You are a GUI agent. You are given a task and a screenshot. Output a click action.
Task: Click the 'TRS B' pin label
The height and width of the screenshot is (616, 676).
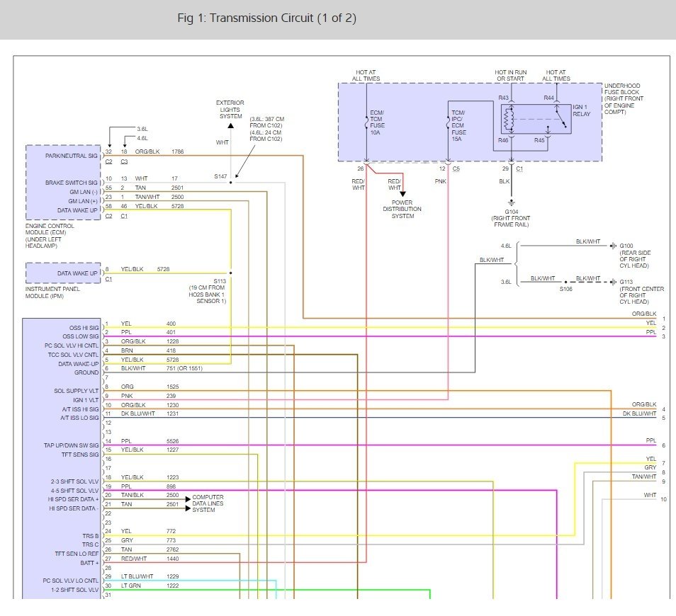point(91,536)
